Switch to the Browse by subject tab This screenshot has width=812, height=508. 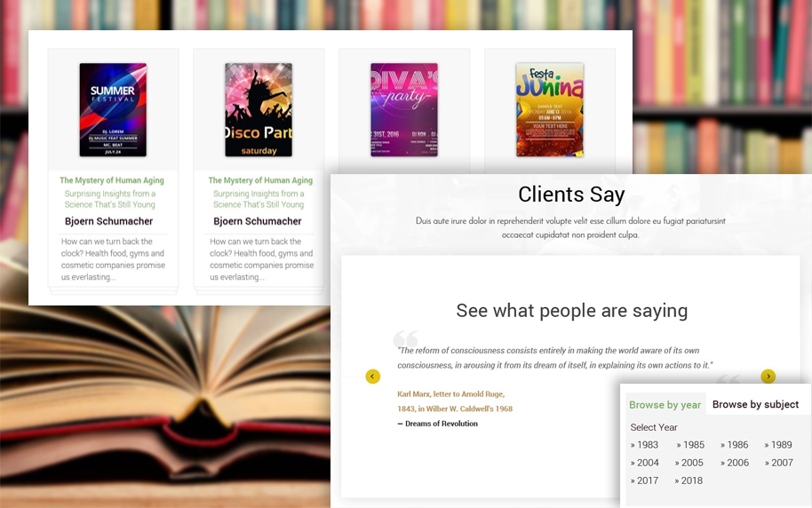point(755,404)
